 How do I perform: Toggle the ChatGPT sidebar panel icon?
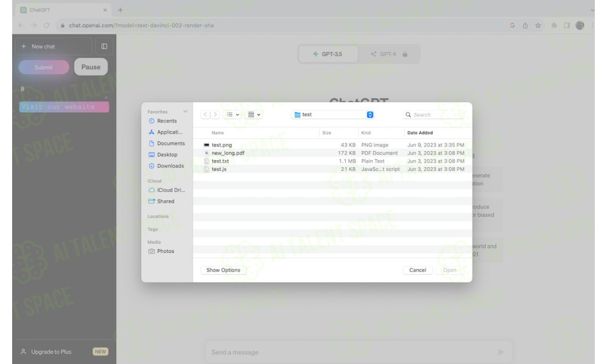click(x=104, y=47)
